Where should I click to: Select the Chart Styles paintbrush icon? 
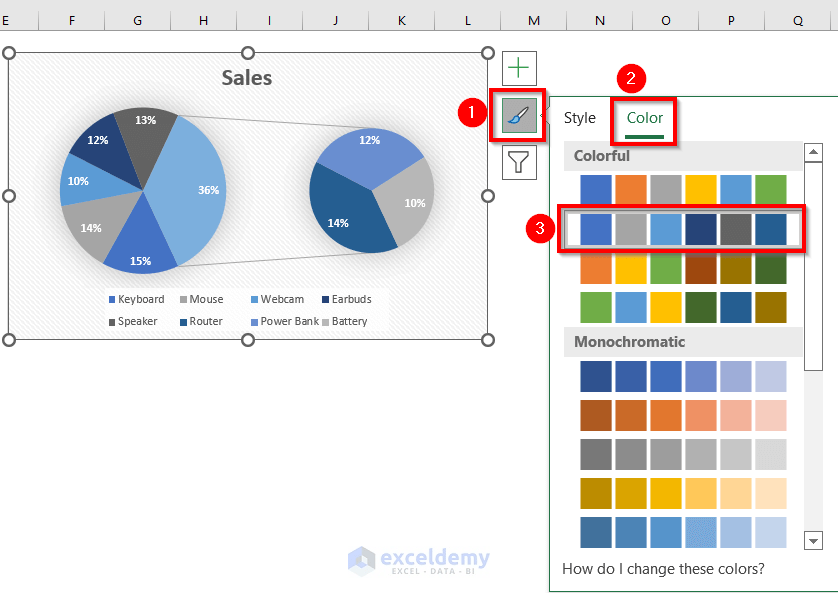tap(518, 115)
